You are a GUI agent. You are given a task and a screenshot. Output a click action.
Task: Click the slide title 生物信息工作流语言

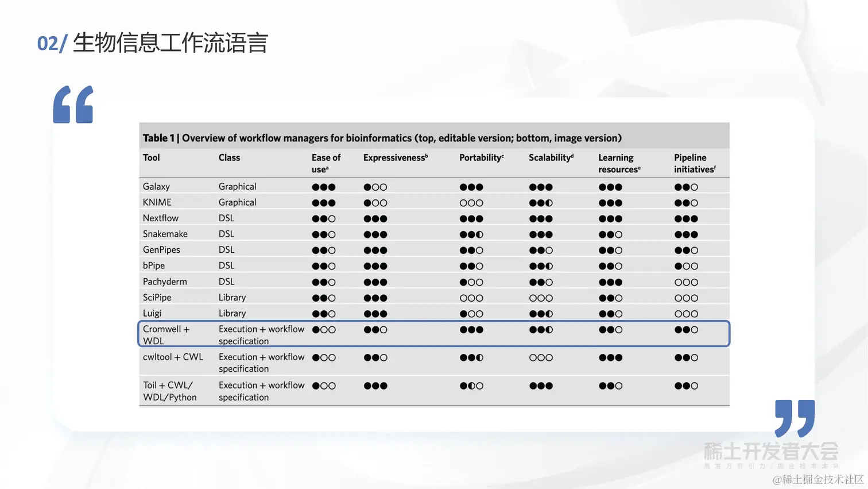pos(170,43)
